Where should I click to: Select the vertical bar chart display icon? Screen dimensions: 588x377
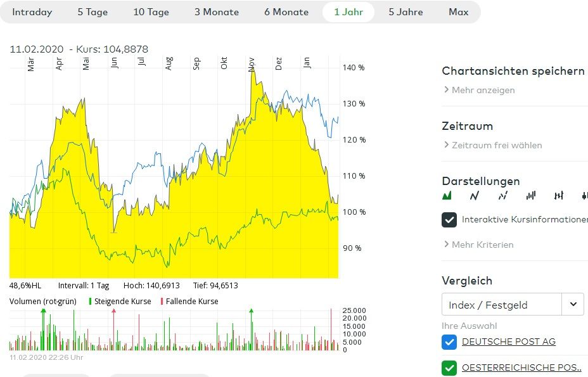[531, 196]
